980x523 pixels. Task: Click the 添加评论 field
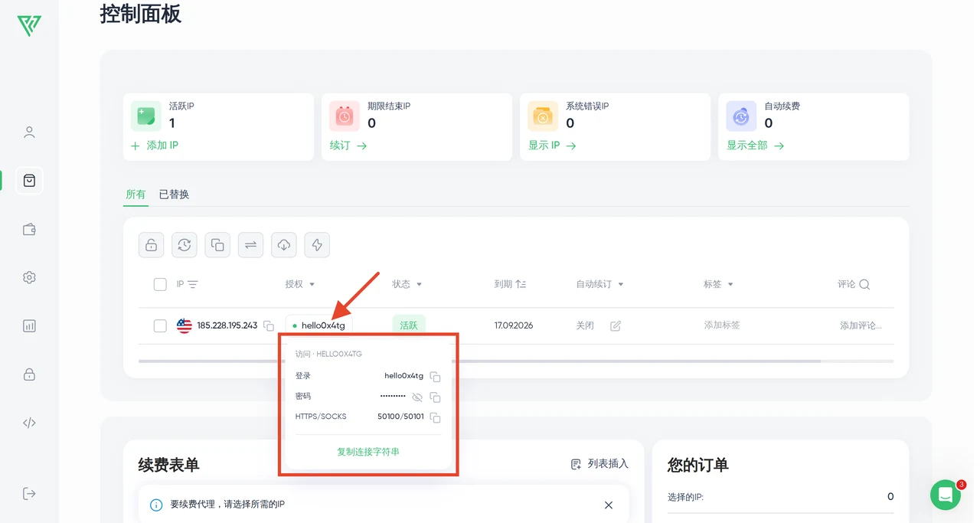pos(861,325)
